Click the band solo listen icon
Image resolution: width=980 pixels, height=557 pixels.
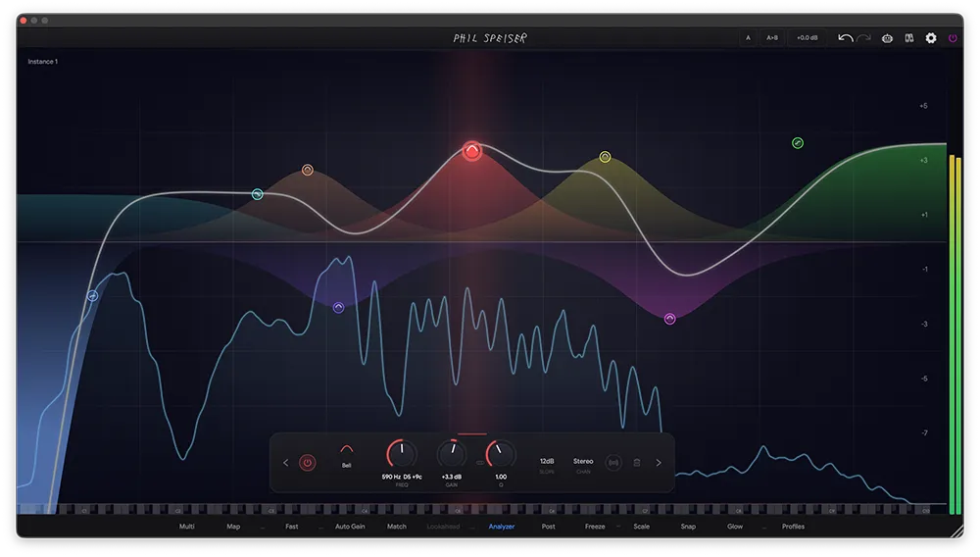613,462
